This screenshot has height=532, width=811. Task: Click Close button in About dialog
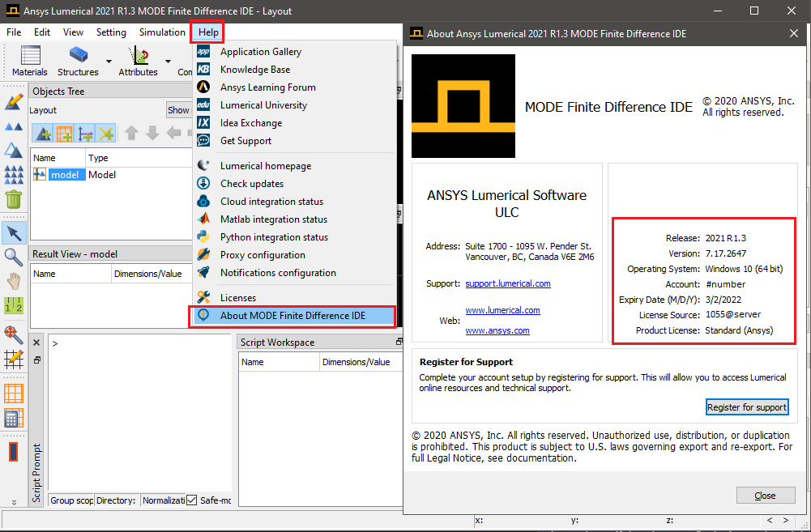point(764,496)
